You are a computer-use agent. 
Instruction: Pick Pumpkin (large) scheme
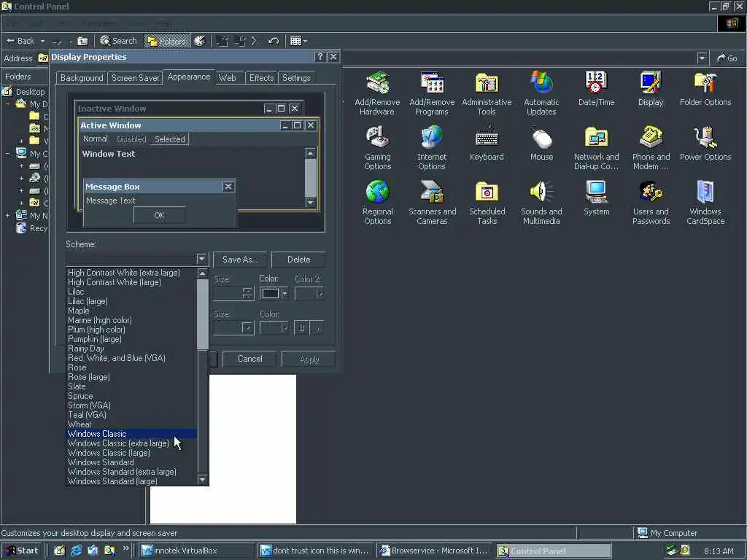tap(131, 339)
